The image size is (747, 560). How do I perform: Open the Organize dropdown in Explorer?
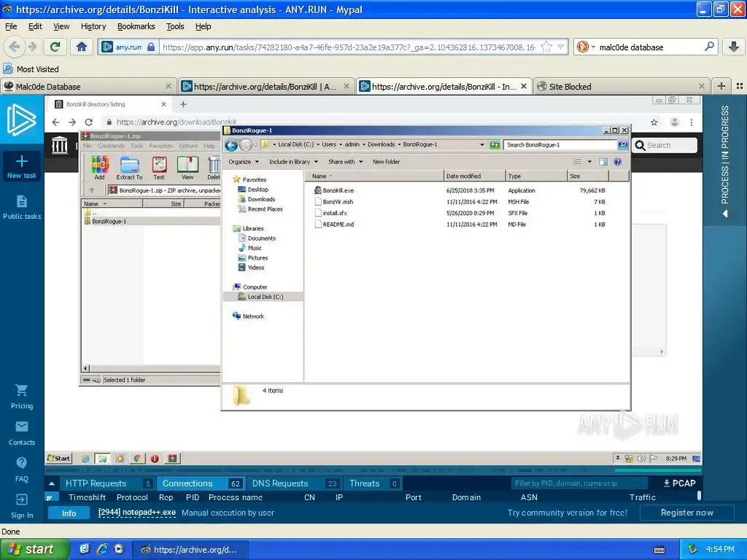click(x=244, y=162)
